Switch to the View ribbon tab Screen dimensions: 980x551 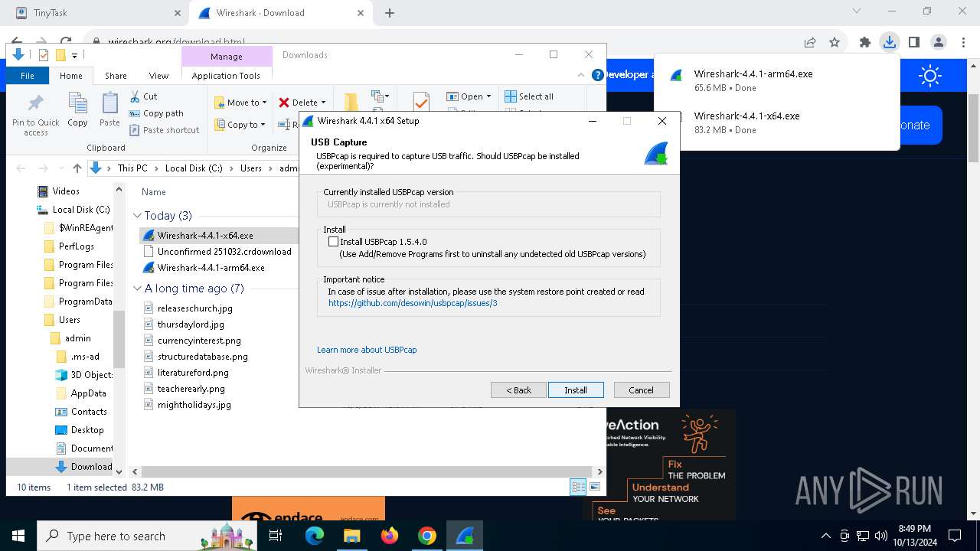pyautogui.click(x=158, y=76)
